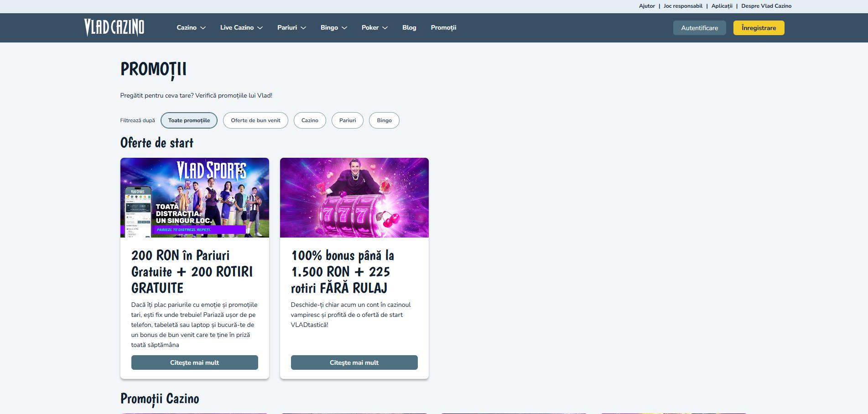Viewport: 868px width, 414px height.
Task: Open the 777 slot machine promotion image
Action: tap(354, 197)
